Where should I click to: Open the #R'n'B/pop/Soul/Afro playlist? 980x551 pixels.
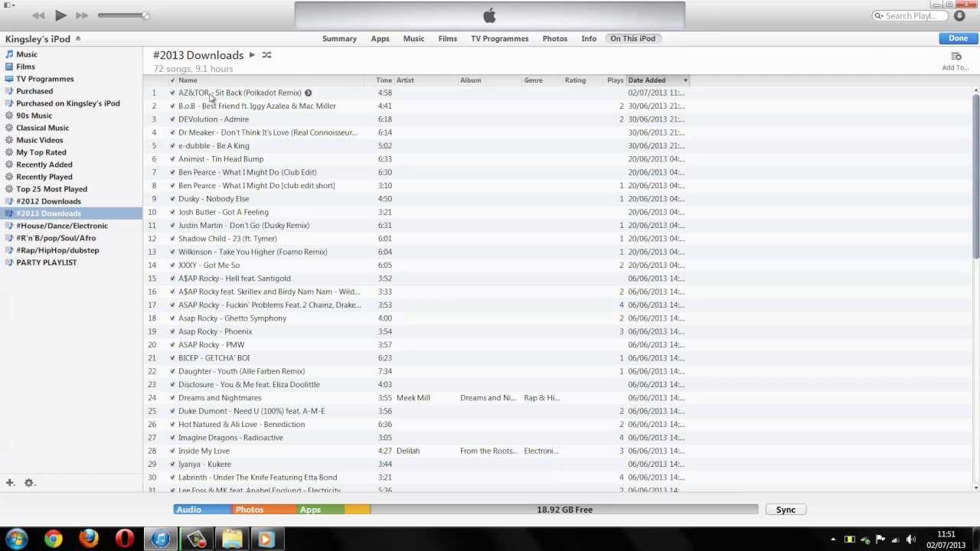56,238
